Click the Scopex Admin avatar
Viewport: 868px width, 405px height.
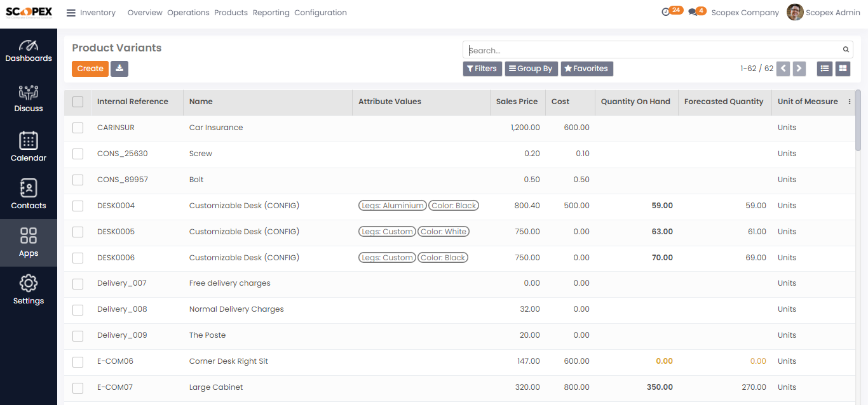click(795, 12)
